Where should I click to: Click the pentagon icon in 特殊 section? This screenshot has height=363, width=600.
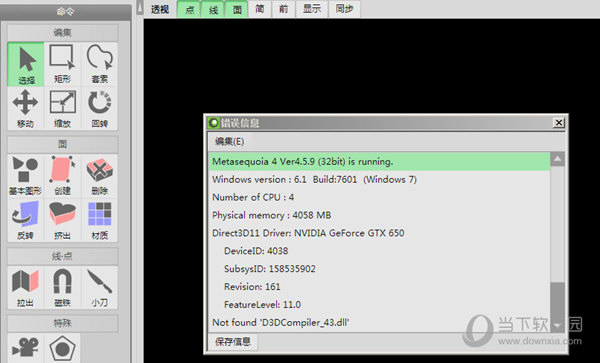point(62,348)
